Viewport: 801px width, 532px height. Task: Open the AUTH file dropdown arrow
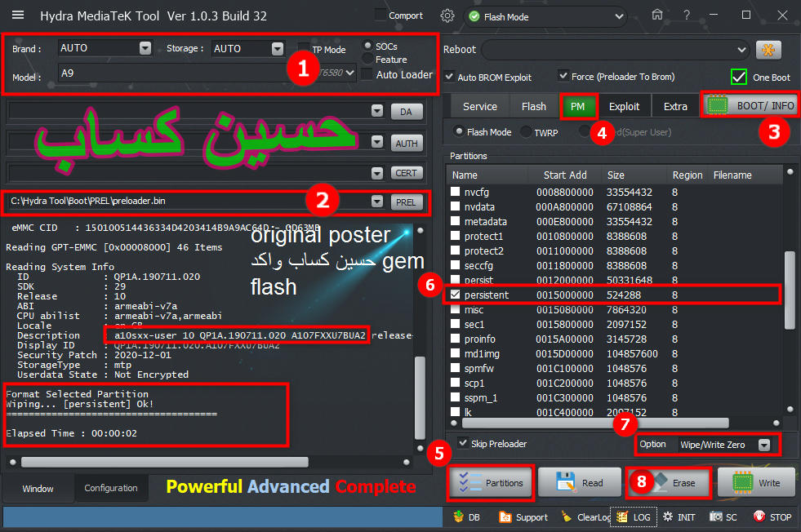tap(377, 141)
